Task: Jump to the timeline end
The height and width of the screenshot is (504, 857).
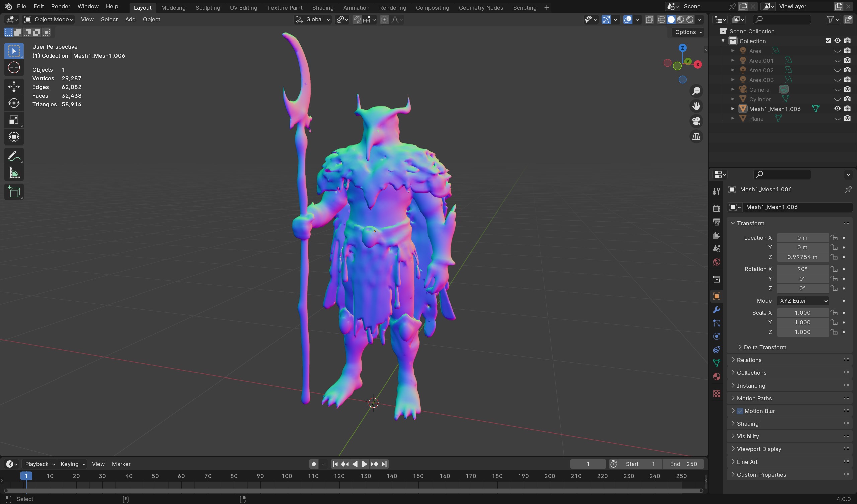Action: coord(384,464)
